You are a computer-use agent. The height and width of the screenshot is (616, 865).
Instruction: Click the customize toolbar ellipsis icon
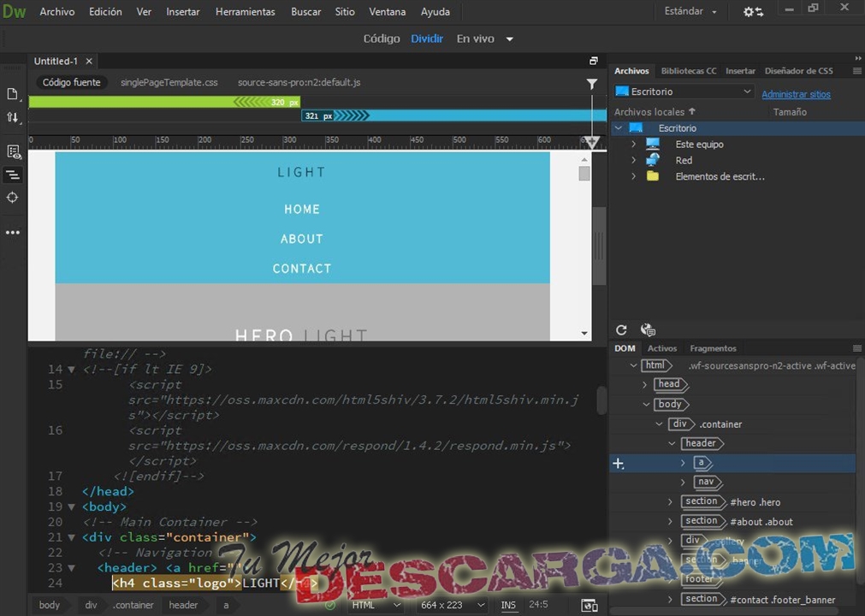pos(12,233)
